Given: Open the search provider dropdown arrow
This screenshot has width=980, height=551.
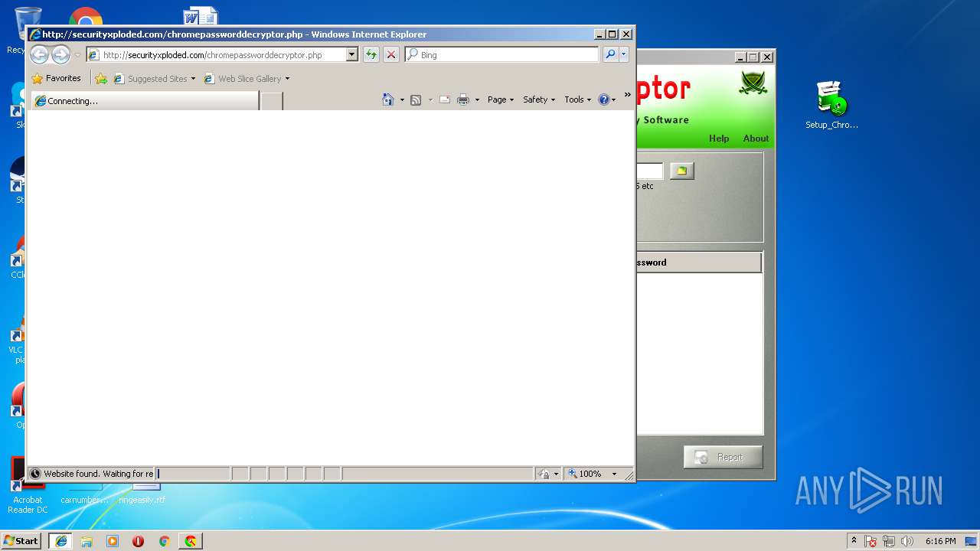Looking at the screenshot, I should (624, 54).
